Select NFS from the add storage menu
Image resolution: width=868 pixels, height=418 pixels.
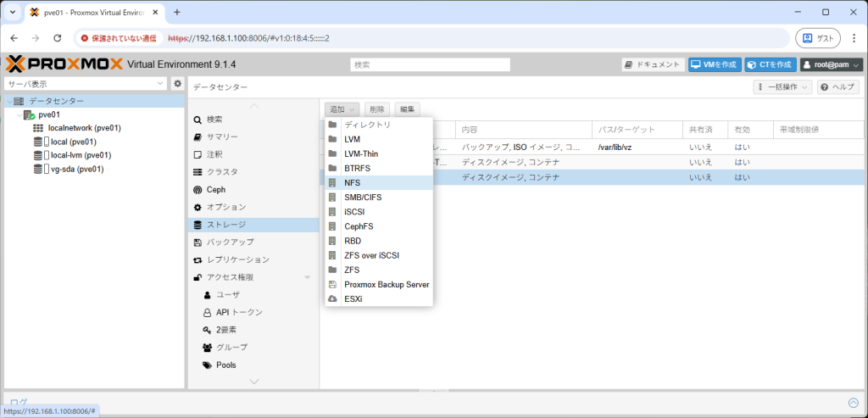(x=379, y=182)
